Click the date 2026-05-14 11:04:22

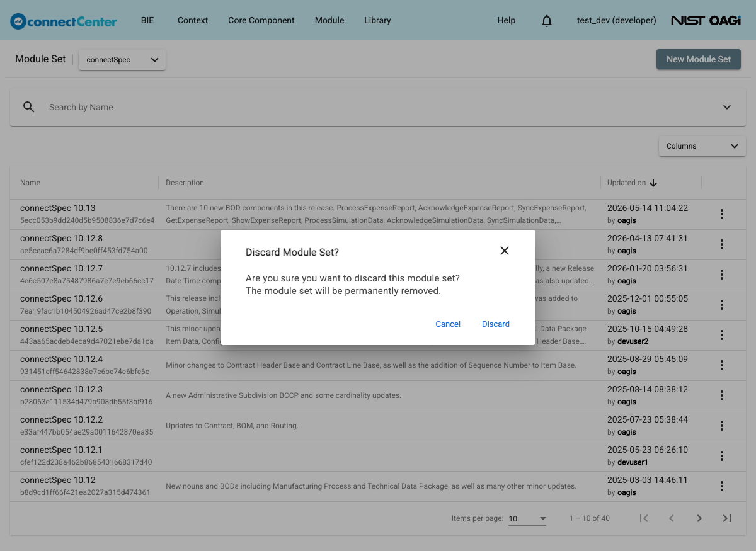648,208
